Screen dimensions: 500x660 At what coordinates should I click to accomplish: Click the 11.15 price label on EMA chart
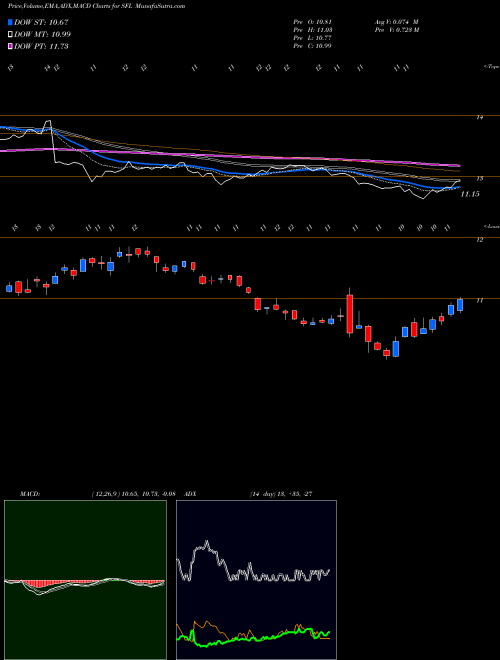point(470,194)
